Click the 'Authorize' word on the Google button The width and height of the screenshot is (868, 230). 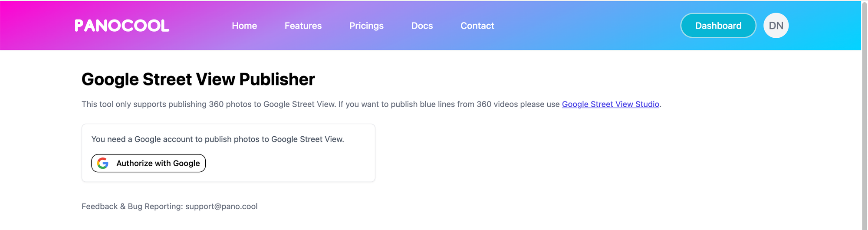pyautogui.click(x=135, y=163)
